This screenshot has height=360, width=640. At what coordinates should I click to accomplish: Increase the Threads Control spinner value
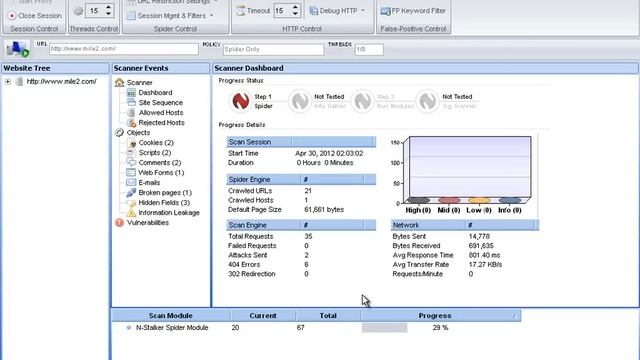(x=108, y=7)
